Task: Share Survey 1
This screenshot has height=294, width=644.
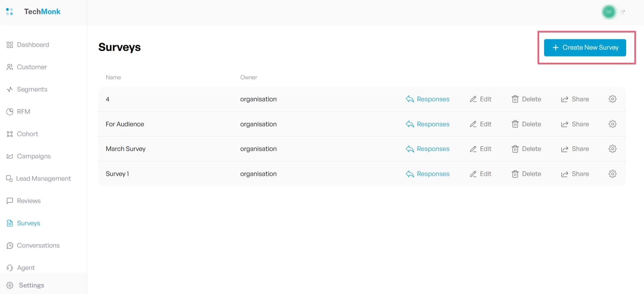Action: pyautogui.click(x=575, y=174)
